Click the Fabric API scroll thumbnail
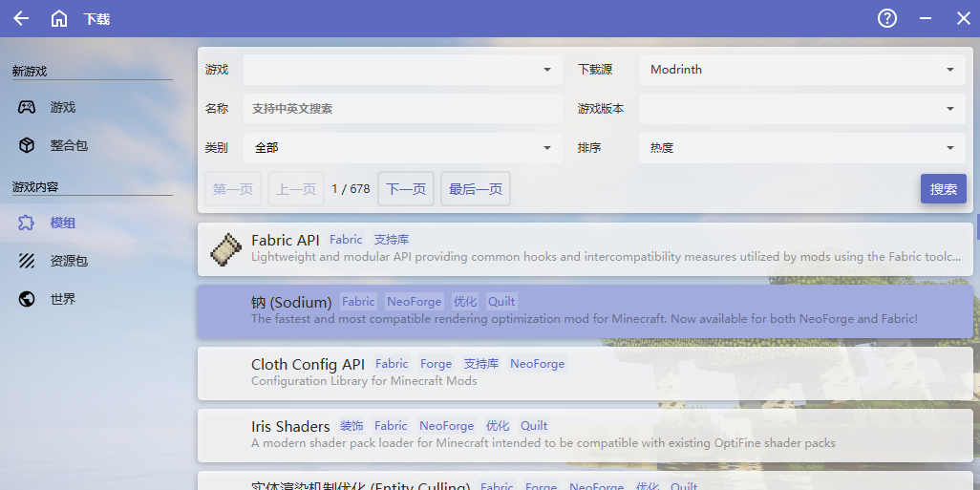Image resolution: width=980 pixels, height=490 pixels. pyautogui.click(x=225, y=248)
